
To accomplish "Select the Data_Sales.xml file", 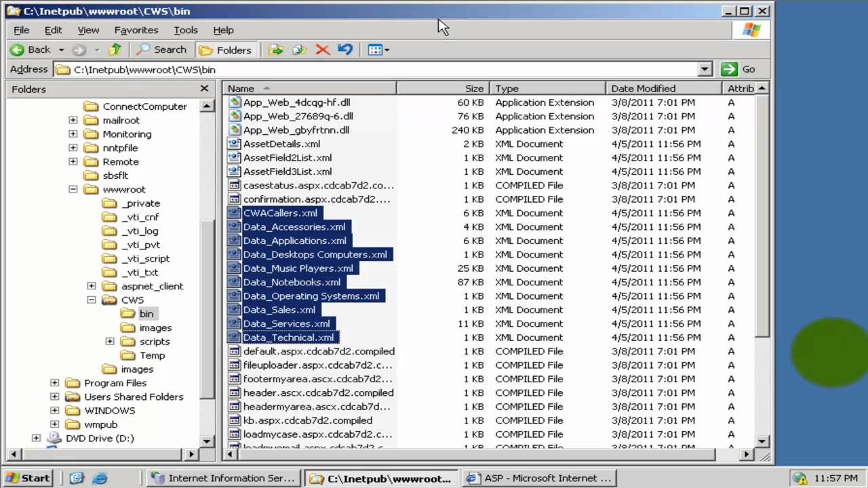I will point(279,310).
